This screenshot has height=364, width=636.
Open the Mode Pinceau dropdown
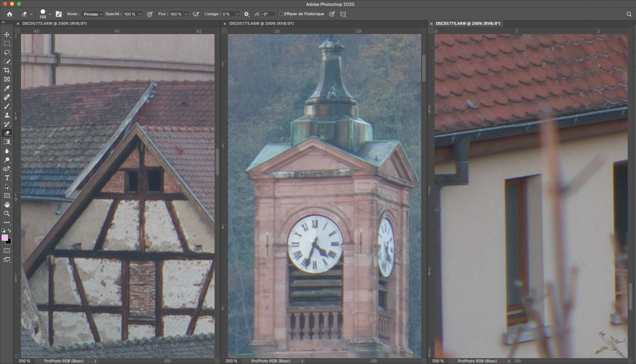93,14
